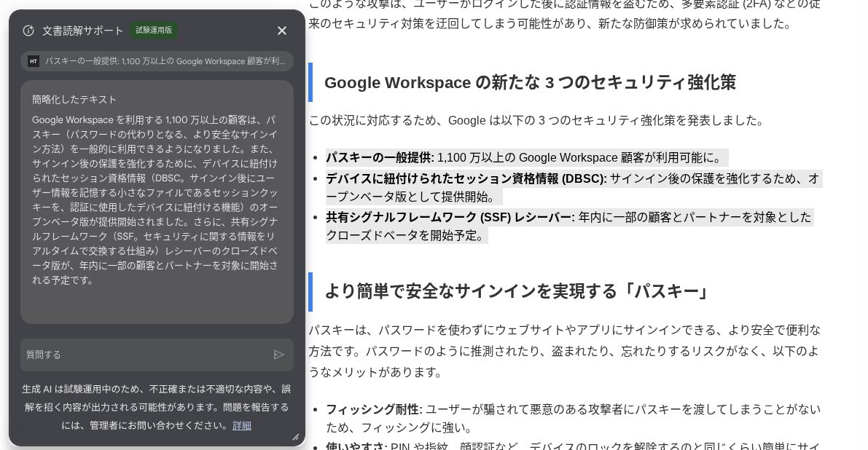This screenshot has width=868, height=450.
Task: Click the 生成 AI は試験運用中 disclaimer text
Action: (x=156, y=408)
